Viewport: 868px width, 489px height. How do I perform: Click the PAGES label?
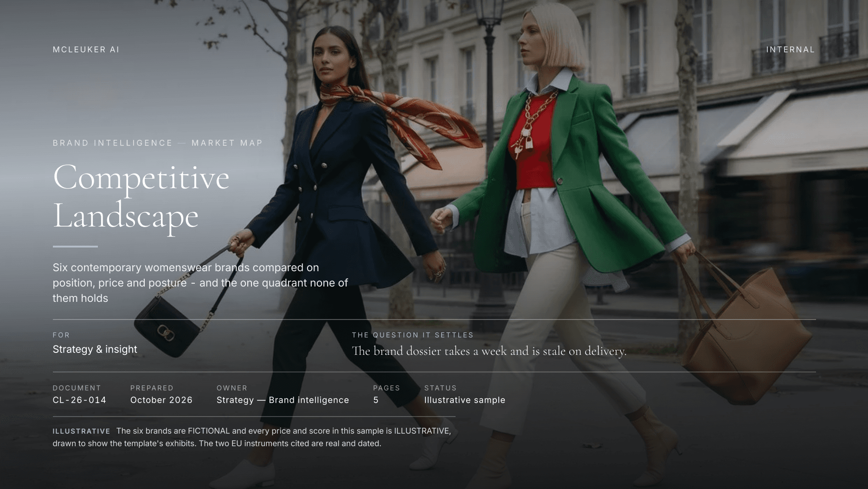pos(386,388)
